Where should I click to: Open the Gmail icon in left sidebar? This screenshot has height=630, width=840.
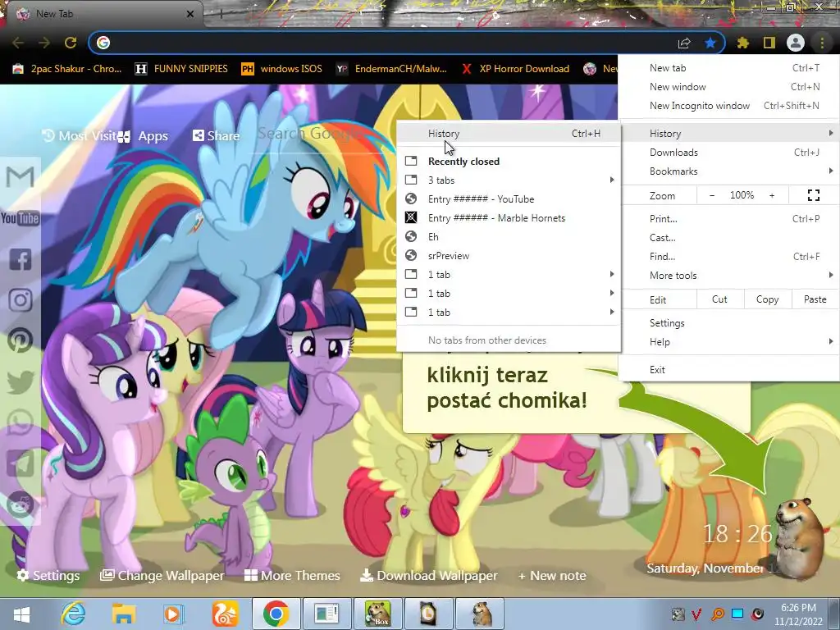(21, 177)
